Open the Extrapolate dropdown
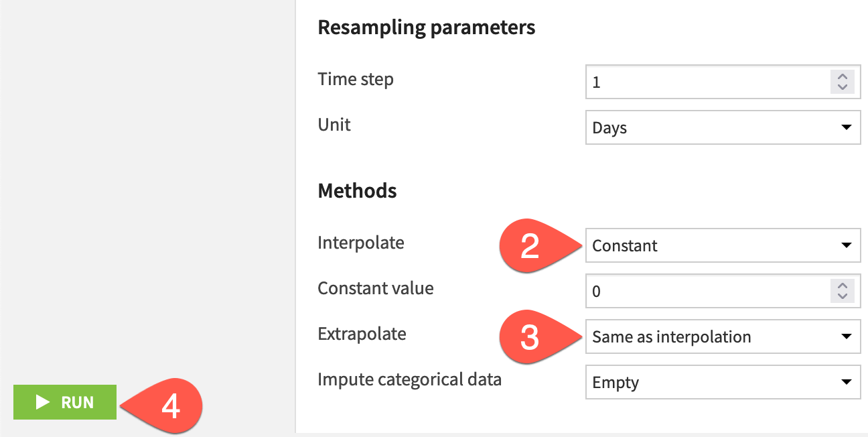This screenshot has height=437, width=868. [x=723, y=336]
